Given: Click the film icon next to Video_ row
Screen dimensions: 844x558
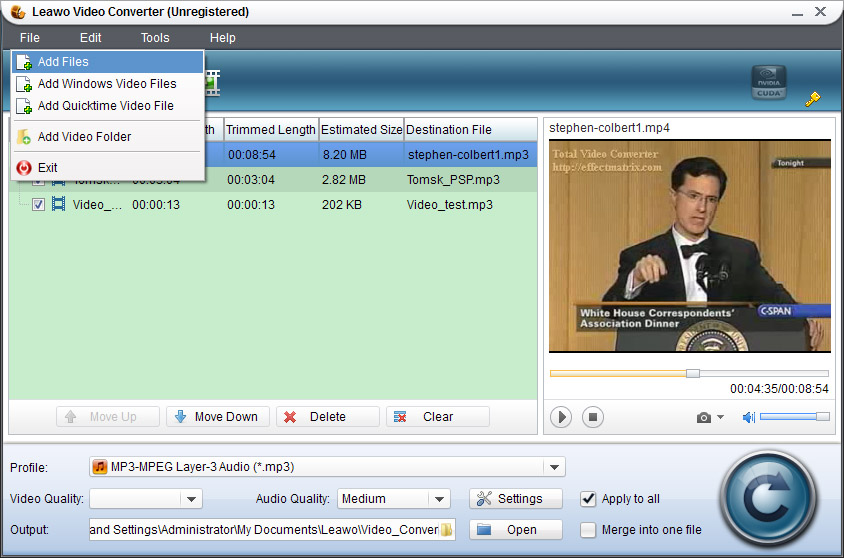Looking at the screenshot, I should pyautogui.click(x=58, y=204).
